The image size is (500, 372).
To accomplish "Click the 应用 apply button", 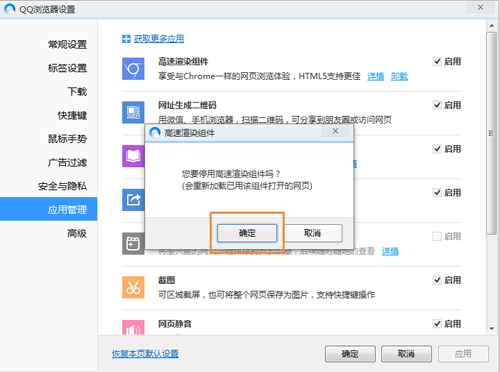I will click(x=463, y=354).
